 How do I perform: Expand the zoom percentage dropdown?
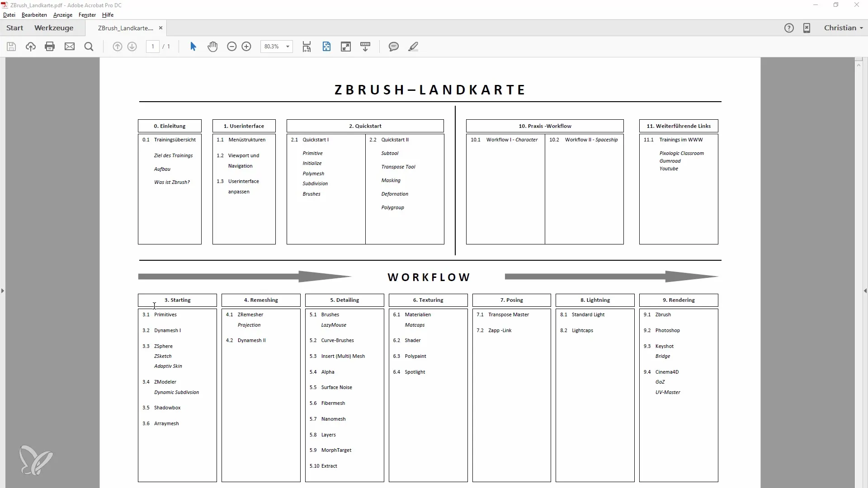288,47
